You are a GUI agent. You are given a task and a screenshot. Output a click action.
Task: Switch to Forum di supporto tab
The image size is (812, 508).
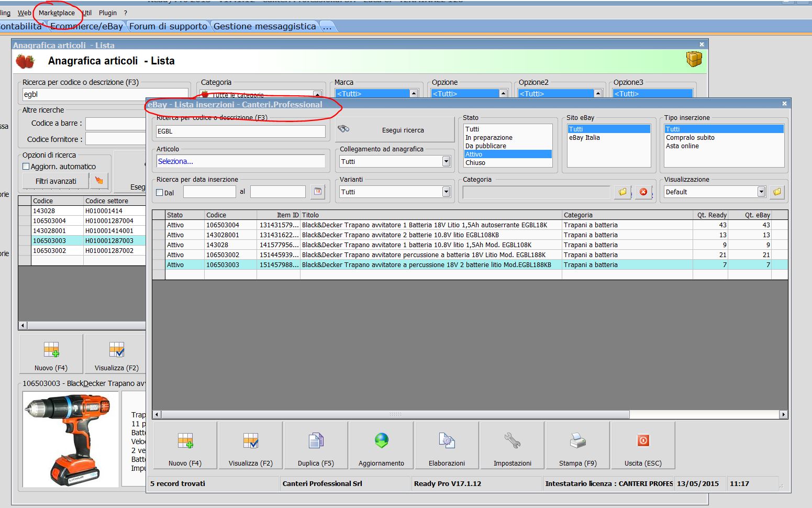coord(168,26)
